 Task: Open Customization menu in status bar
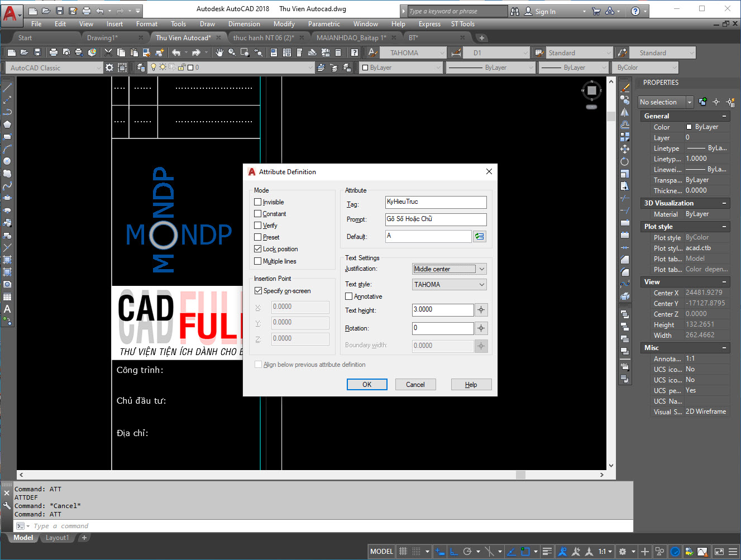pyautogui.click(x=732, y=552)
